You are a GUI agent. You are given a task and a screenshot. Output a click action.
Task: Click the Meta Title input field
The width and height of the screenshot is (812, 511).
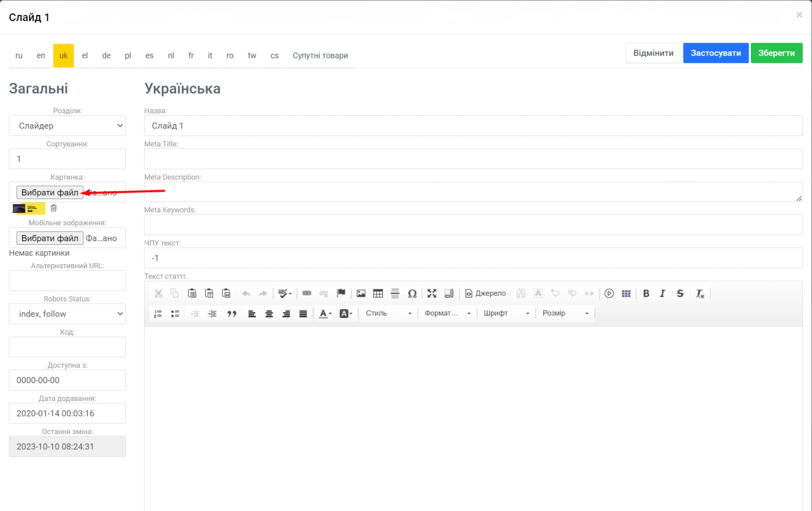coord(473,159)
